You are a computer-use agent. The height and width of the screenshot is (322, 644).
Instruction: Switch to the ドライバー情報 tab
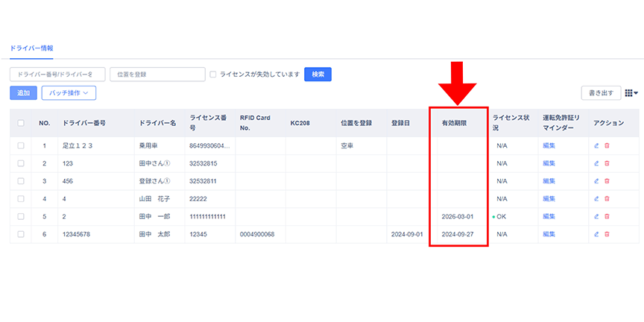pos(31,48)
